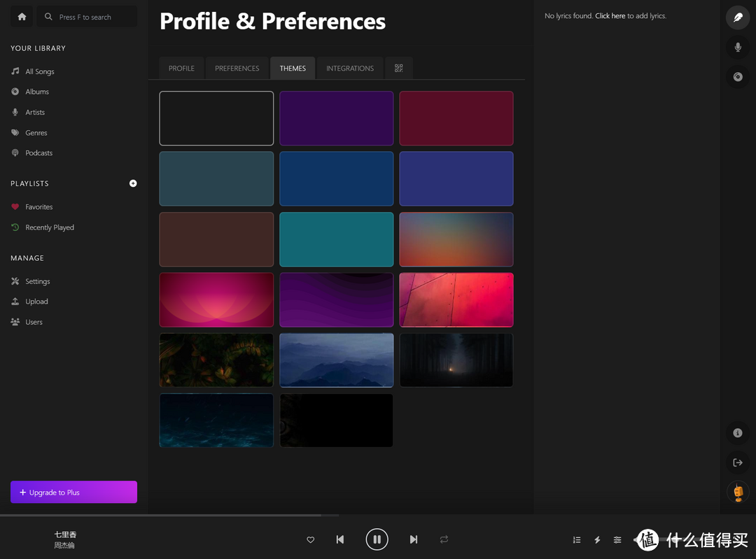Image resolution: width=756 pixels, height=559 pixels.
Task: Show artist info via microphone icon
Action: point(738,48)
